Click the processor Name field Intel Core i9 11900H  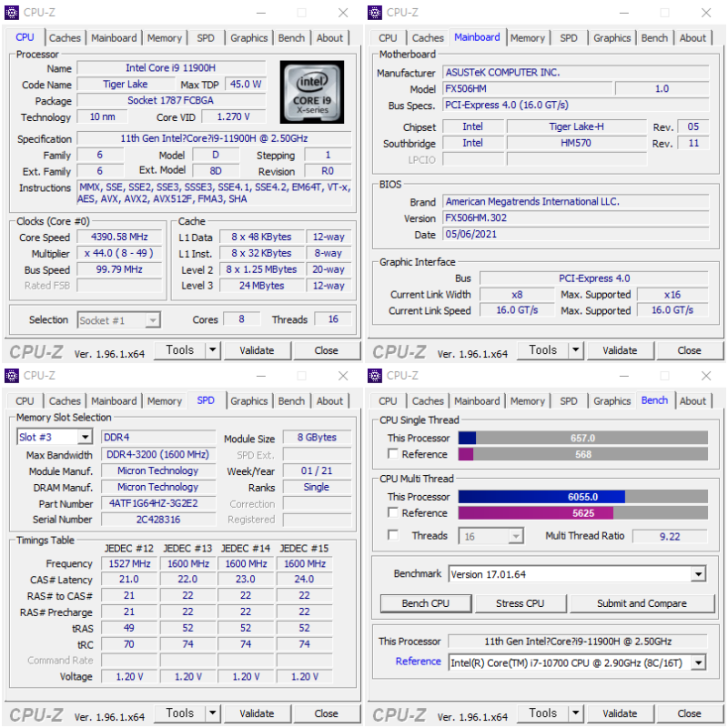point(171,67)
